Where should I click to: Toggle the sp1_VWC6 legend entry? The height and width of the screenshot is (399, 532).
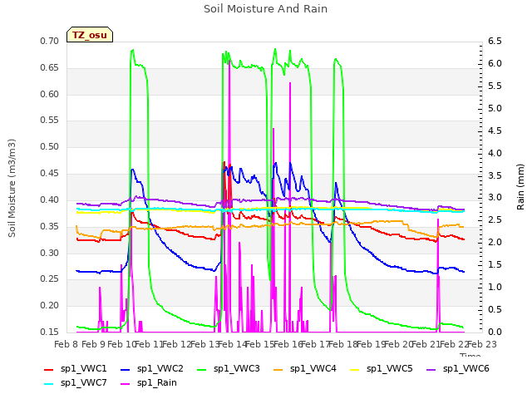(458, 369)
